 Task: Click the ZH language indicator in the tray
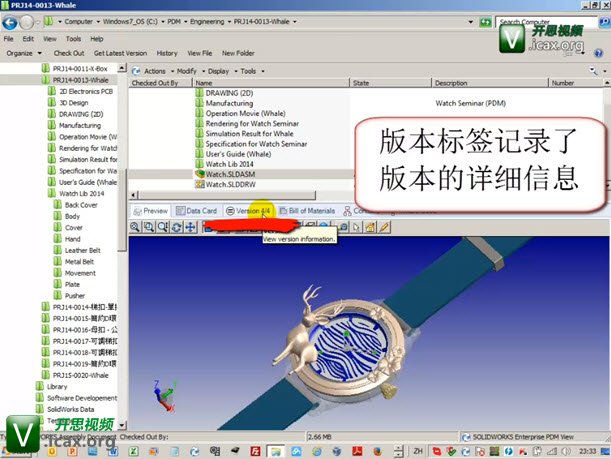(x=418, y=451)
